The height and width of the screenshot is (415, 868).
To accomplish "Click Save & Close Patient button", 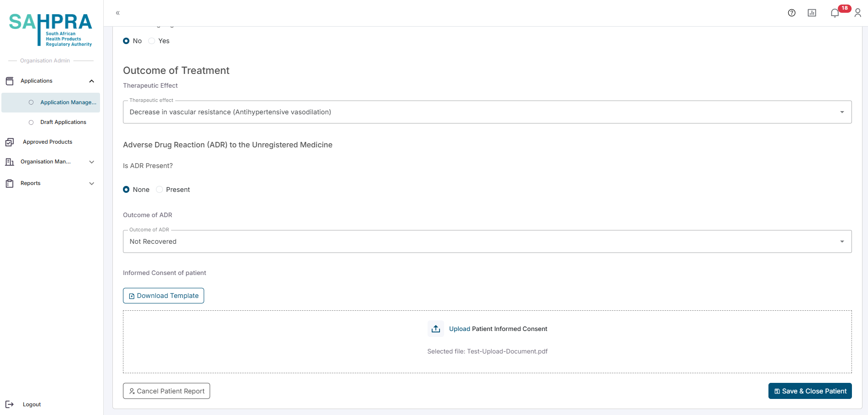I will tap(810, 391).
